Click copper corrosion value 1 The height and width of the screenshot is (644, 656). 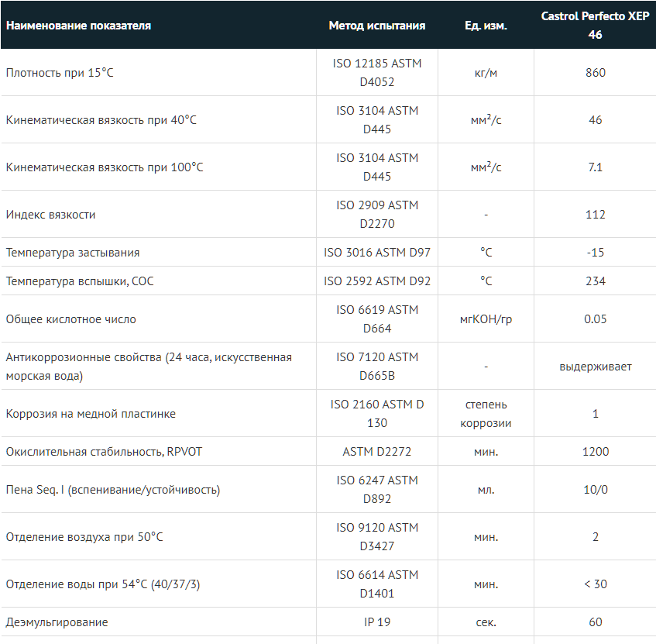(596, 414)
